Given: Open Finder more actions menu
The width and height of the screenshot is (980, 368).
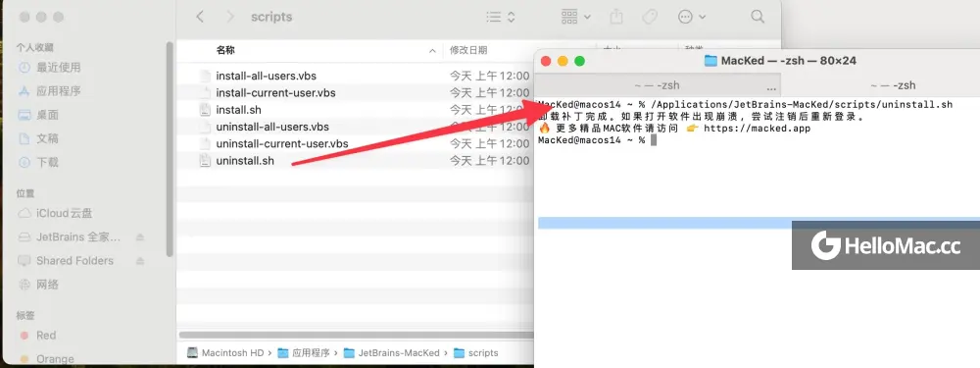Looking at the screenshot, I should (x=692, y=17).
